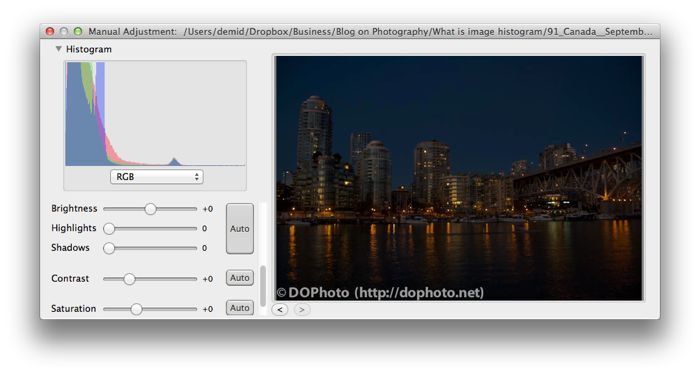This screenshot has height=375, width=700.
Task: Click the Shadows value 0
Action: coord(204,248)
